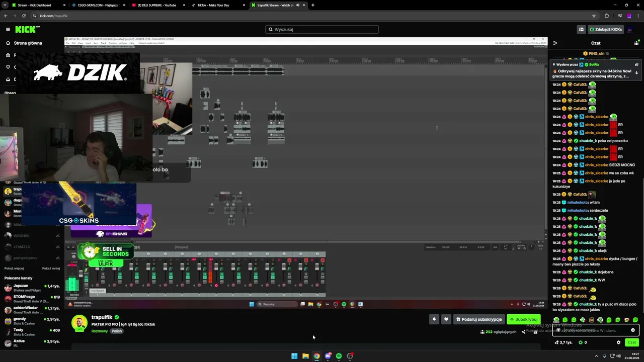
Task: Mute the trapulfik Stream tab audio
Action: tap(298, 5)
